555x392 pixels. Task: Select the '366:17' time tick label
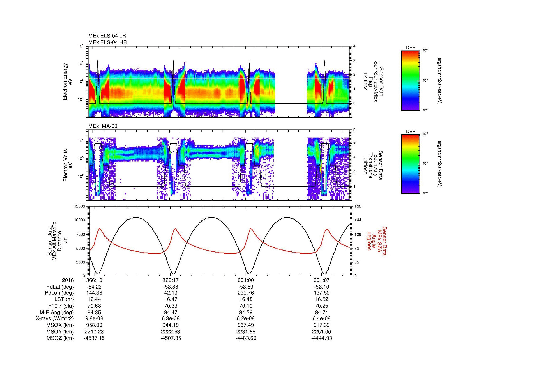coord(171,280)
